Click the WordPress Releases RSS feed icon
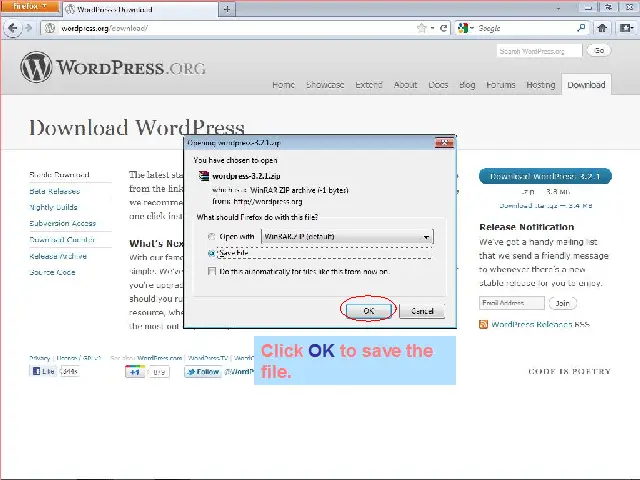Image resolution: width=640 pixels, height=480 pixels. [x=483, y=324]
